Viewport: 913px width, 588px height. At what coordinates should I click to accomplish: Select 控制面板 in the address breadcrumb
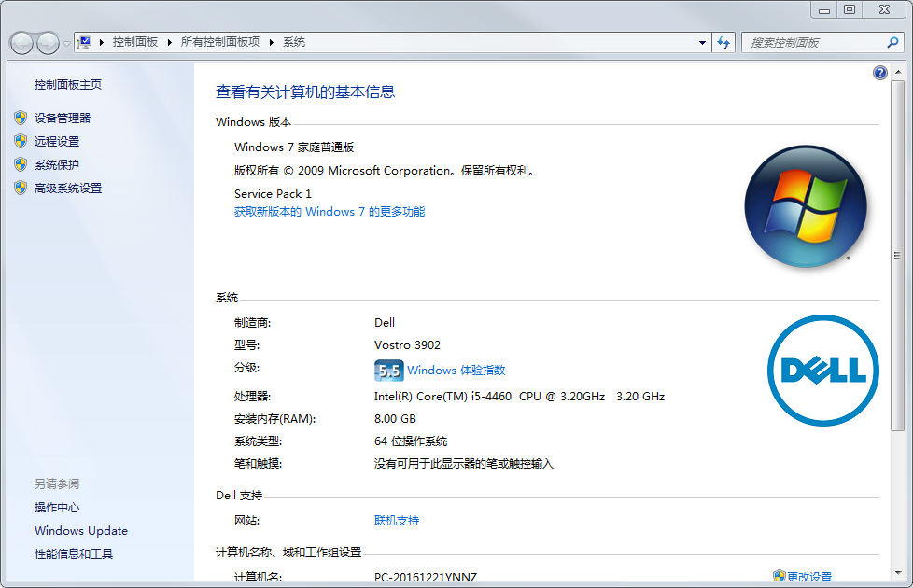(135, 42)
